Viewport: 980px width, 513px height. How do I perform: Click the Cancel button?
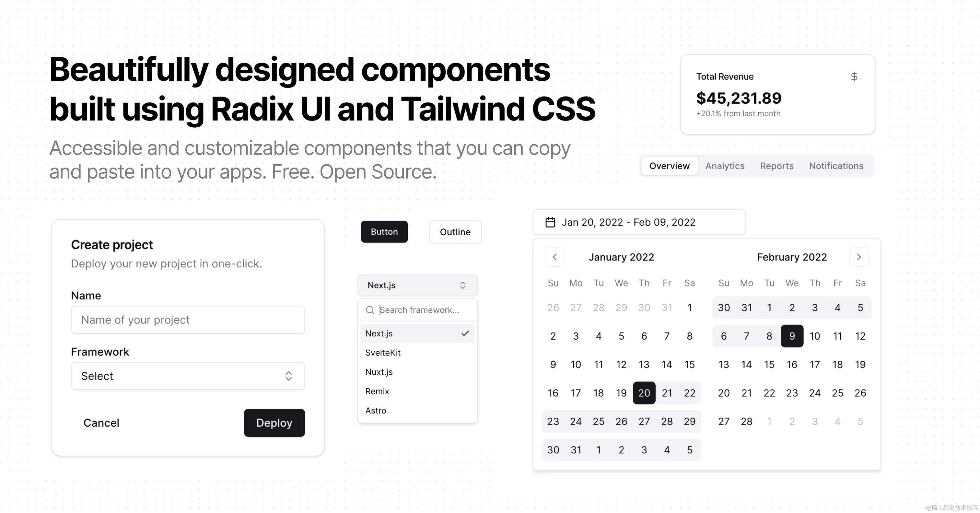100,422
